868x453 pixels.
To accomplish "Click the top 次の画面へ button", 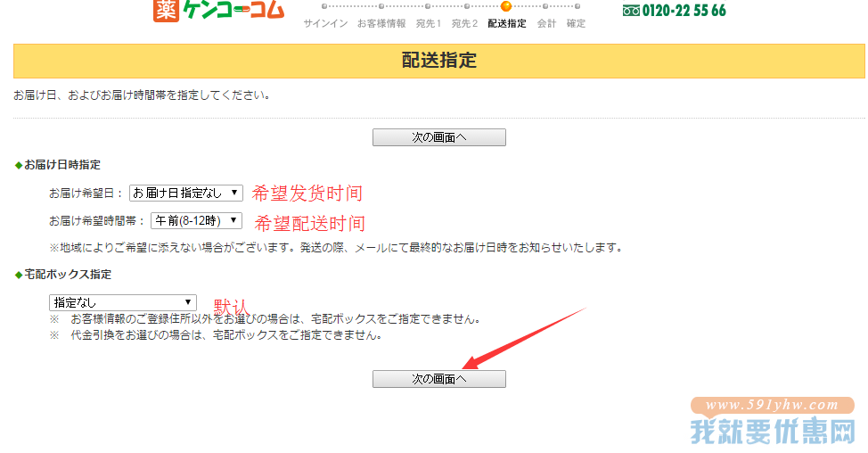I will click(x=439, y=137).
